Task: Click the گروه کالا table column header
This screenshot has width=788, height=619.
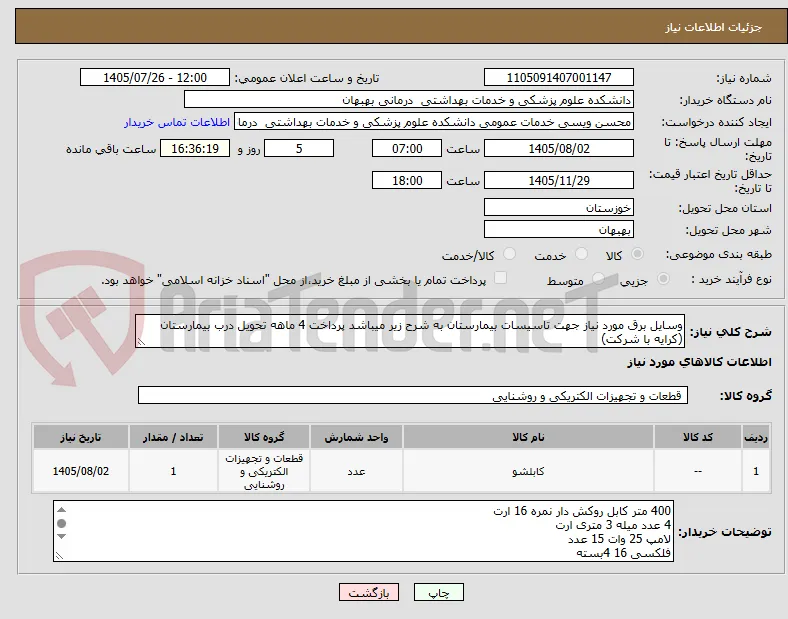Action: tap(264, 437)
